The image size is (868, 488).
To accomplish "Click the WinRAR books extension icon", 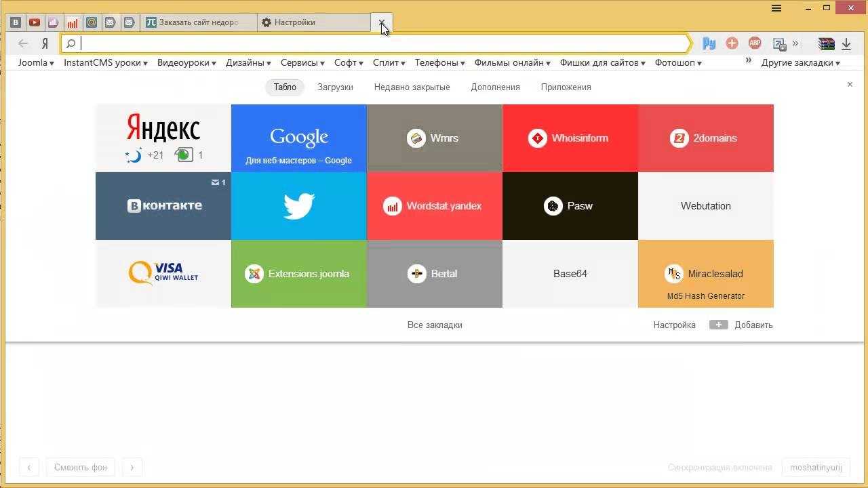I will click(x=826, y=43).
